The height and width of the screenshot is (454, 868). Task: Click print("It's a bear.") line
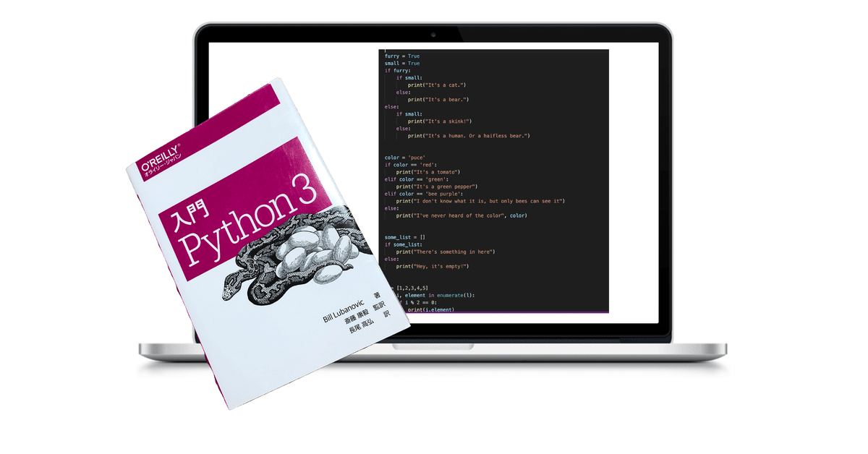[x=438, y=100]
